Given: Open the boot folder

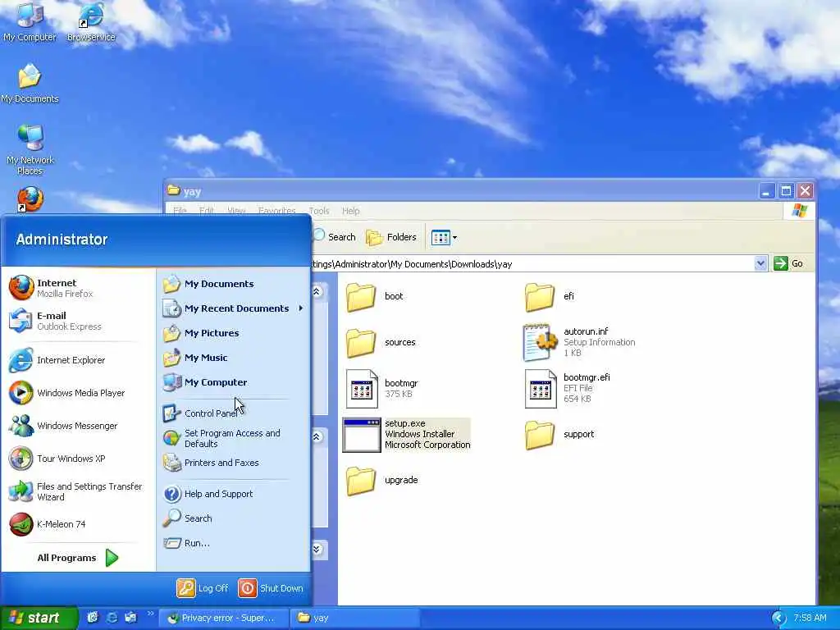Looking at the screenshot, I should [374, 297].
